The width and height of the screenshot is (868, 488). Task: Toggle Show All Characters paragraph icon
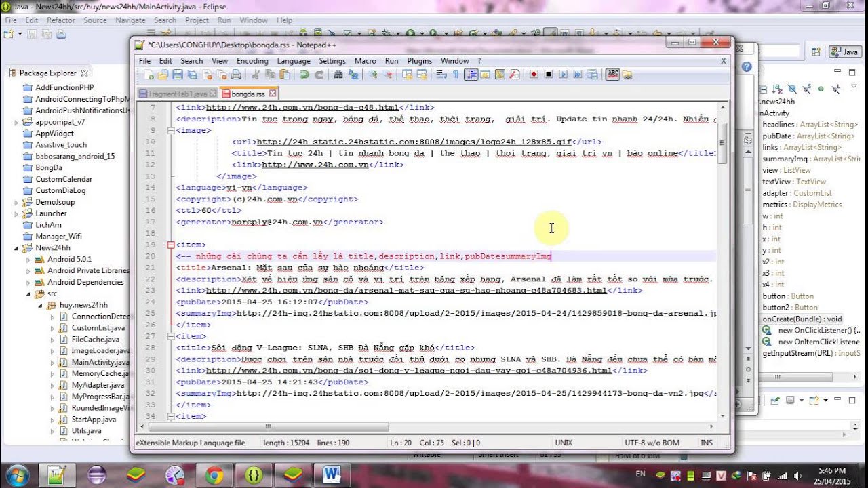tap(456, 75)
